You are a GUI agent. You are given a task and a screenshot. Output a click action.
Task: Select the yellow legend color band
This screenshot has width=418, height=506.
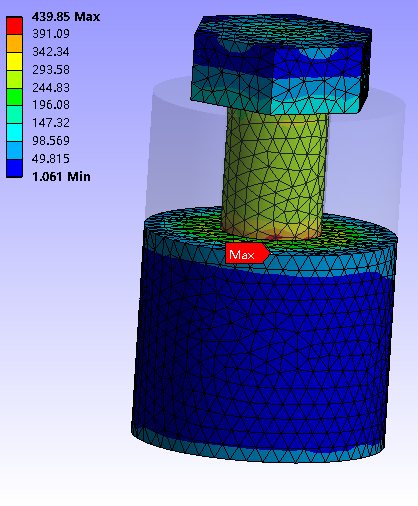[x=14, y=61]
